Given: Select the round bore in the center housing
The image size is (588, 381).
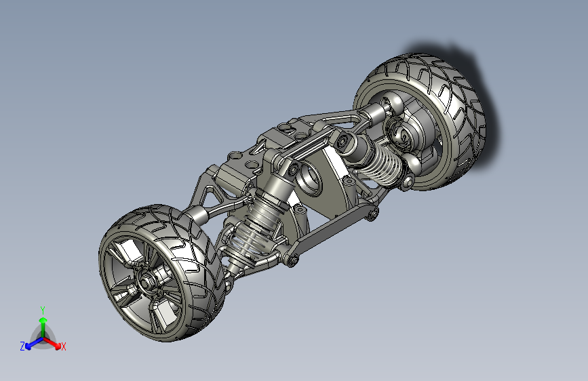Looking at the screenshot, I should pos(309,179).
